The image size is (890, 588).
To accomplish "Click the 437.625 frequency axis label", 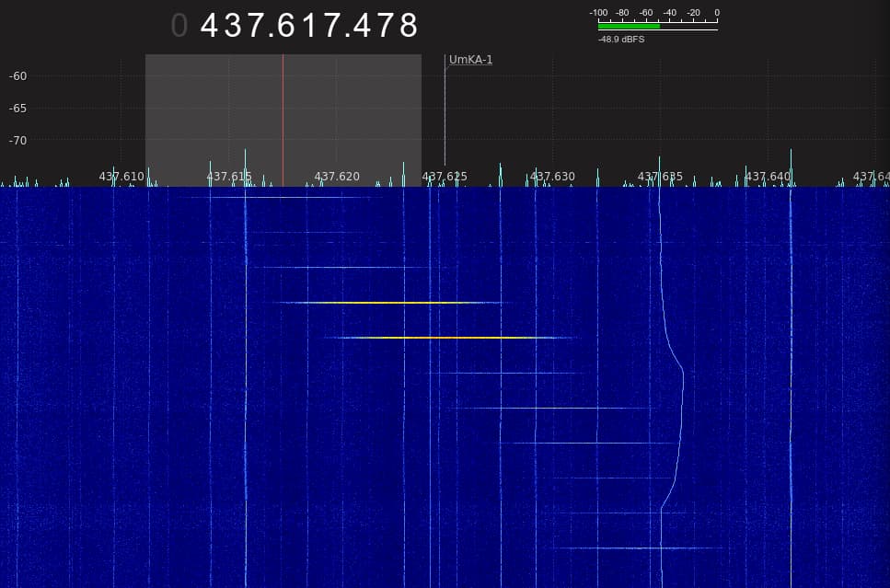I will tap(445, 177).
